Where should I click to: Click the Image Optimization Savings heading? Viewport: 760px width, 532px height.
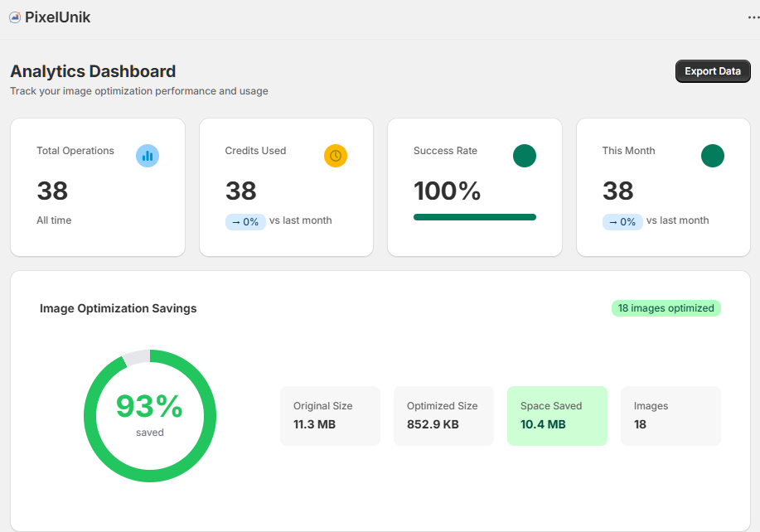coord(119,308)
